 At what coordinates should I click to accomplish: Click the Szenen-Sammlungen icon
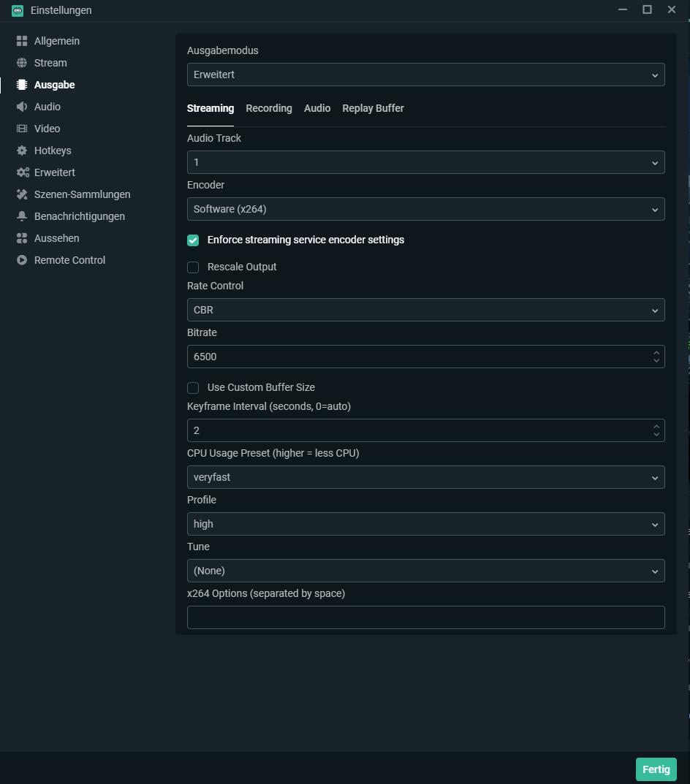22,194
